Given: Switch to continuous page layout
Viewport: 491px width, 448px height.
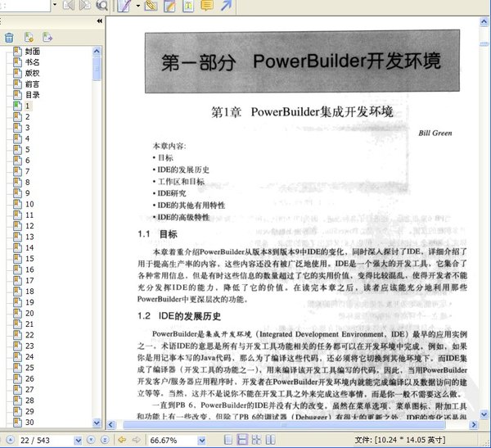Looking at the screenshot, I should (x=242, y=440).
